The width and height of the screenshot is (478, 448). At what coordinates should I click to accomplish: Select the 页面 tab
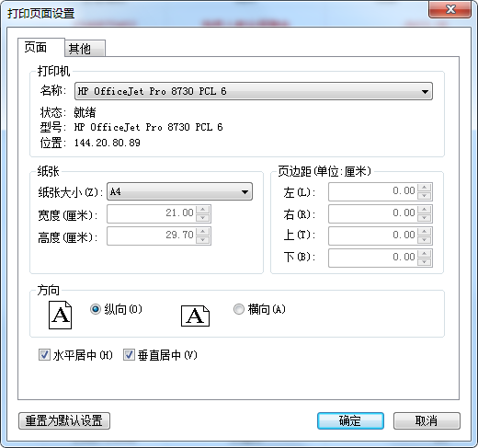pyautogui.click(x=41, y=47)
